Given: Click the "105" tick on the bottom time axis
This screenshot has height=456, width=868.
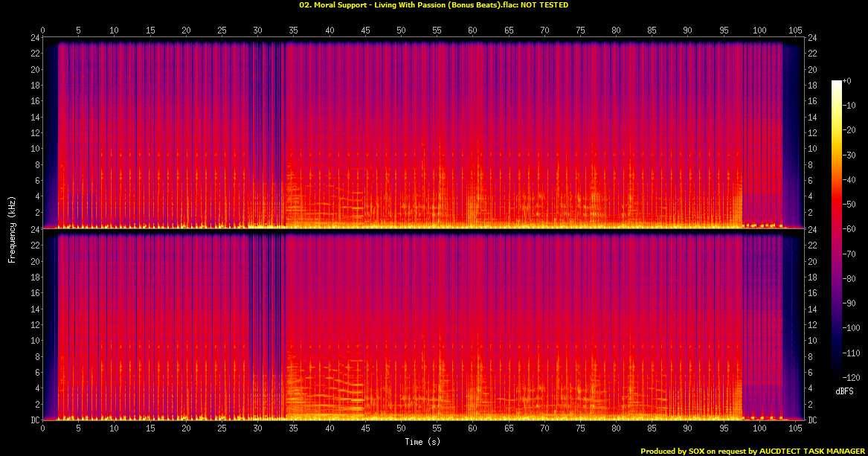Looking at the screenshot, I should [x=796, y=428].
